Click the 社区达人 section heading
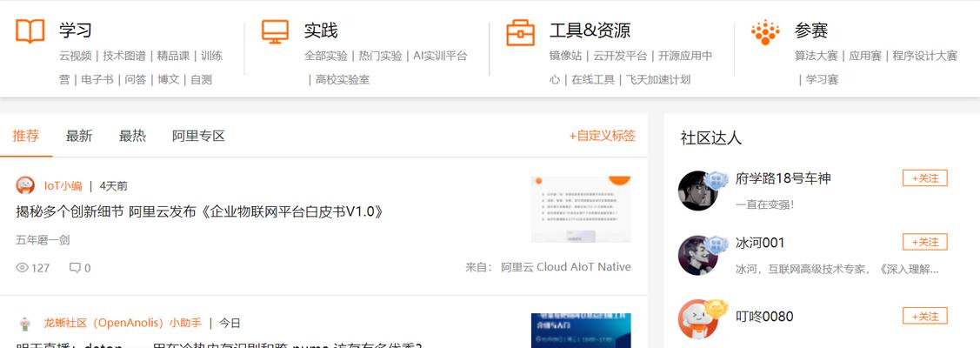The width and height of the screenshot is (980, 348). pos(711,138)
